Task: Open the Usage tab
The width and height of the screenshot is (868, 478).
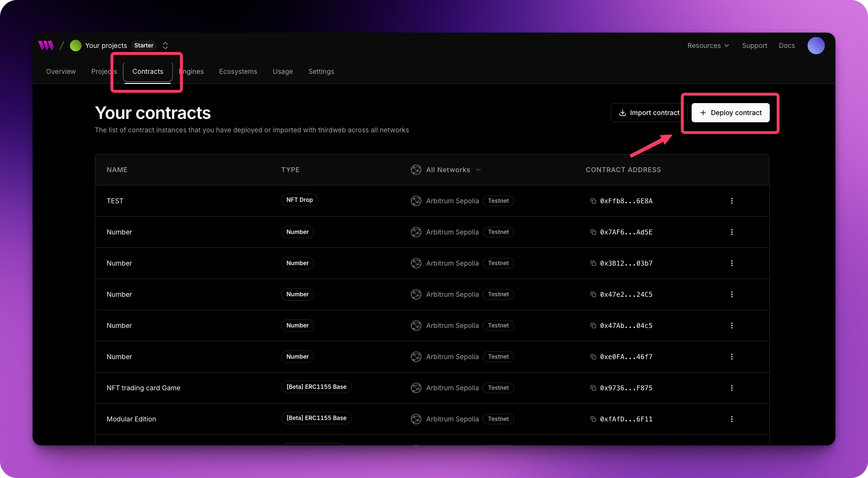Action: [x=283, y=71]
